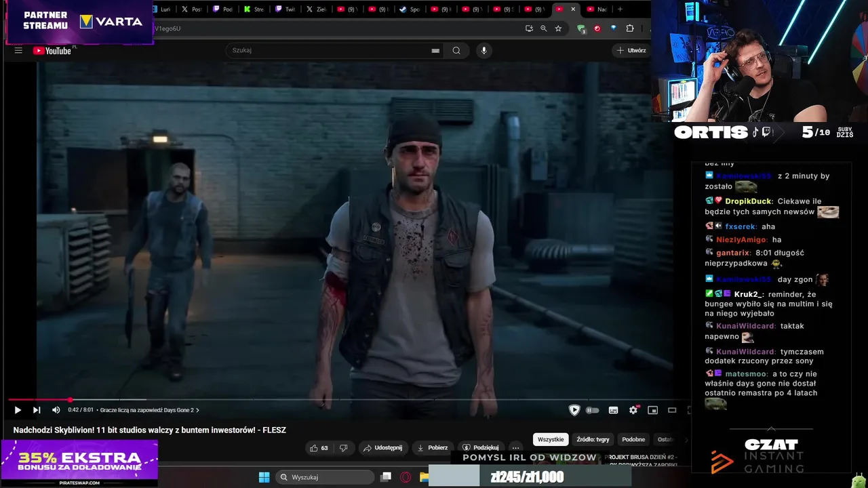Viewport: 868px width, 488px height.
Task: Open the YouTube hamburger guide menu
Action: (x=18, y=51)
